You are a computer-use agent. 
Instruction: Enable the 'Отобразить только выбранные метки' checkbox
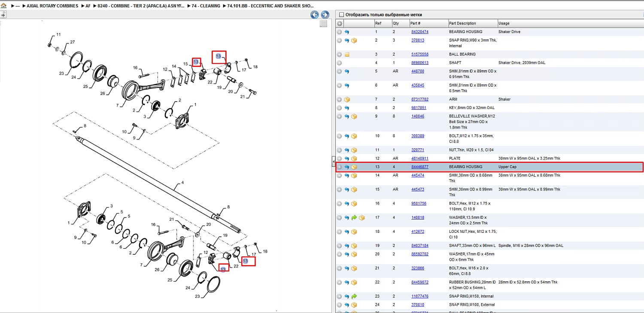pos(341,15)
